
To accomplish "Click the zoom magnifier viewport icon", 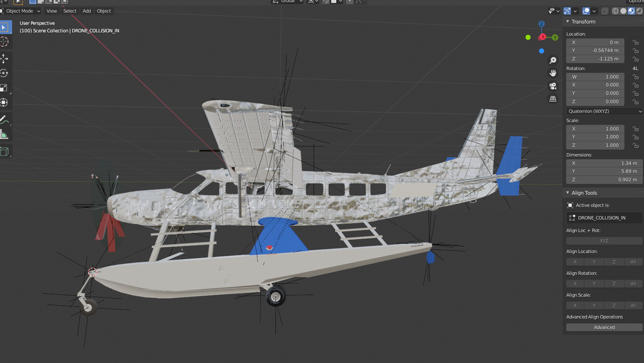I will (x=553, y=60).
